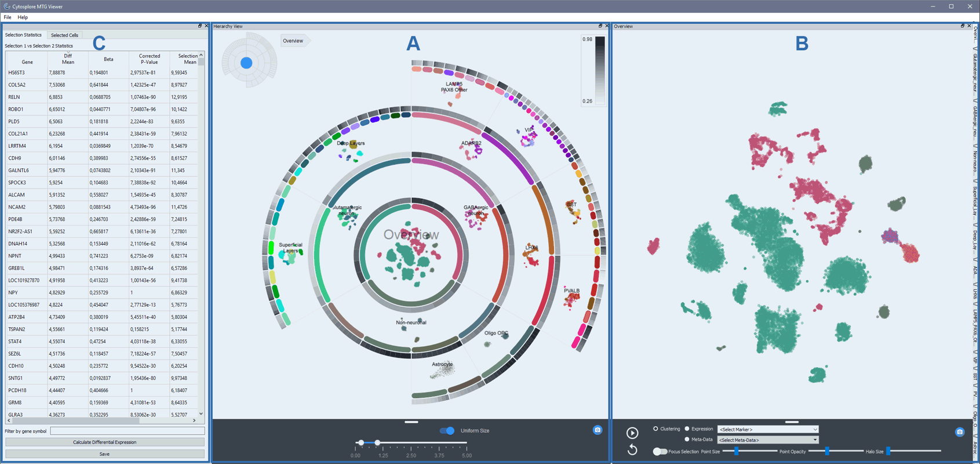This screenshot has width=980, height=464.
Task: Close the Hierarchy View panel
Action: (607, 26)
